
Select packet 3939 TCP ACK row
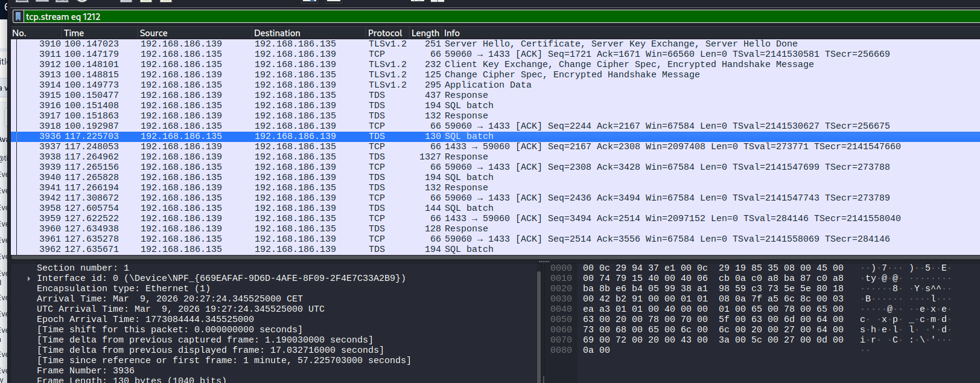495,167
